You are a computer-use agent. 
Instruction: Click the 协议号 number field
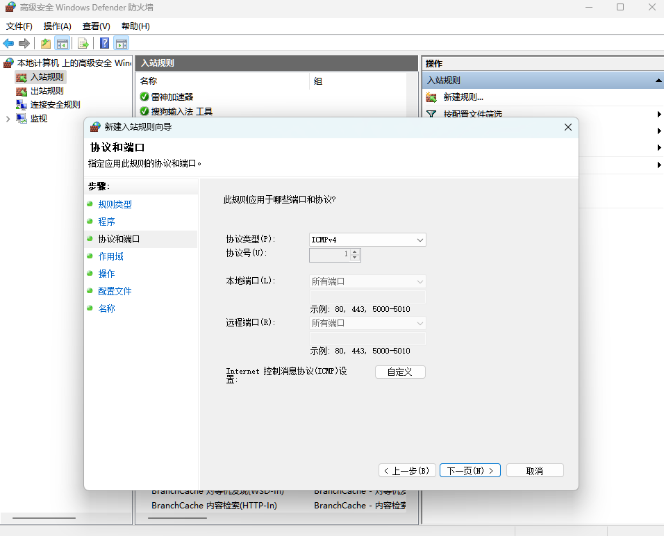(330, 255)
